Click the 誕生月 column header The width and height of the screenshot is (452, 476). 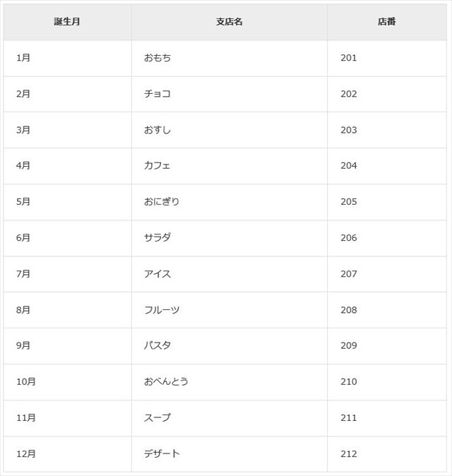[67, 22]
